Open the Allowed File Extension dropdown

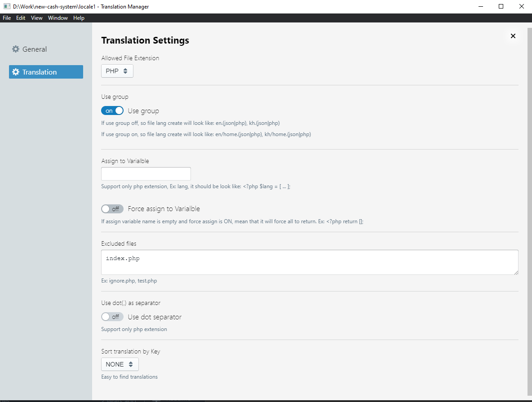(x=117, y=71)
